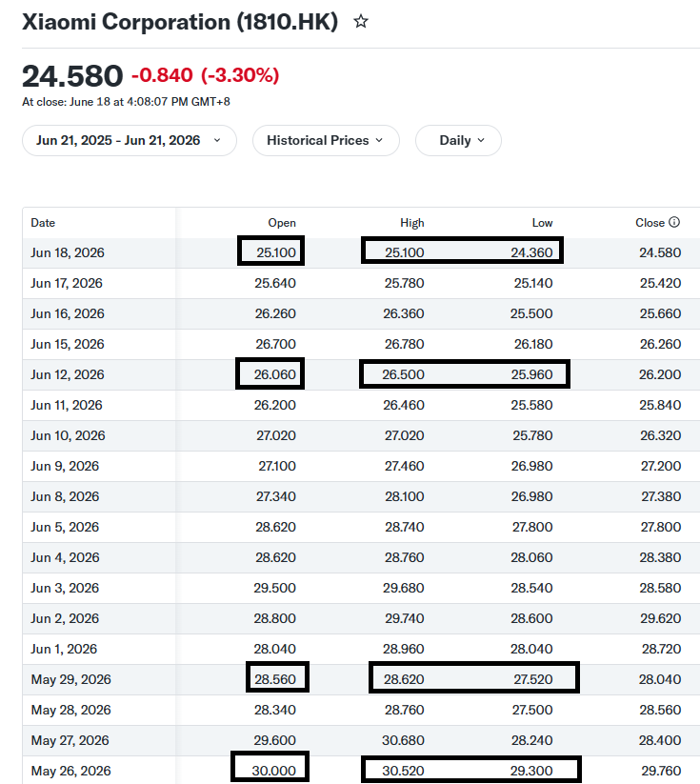Open the Daily frequency dropdown
The image size is (700, 784).
coord(458,140)
